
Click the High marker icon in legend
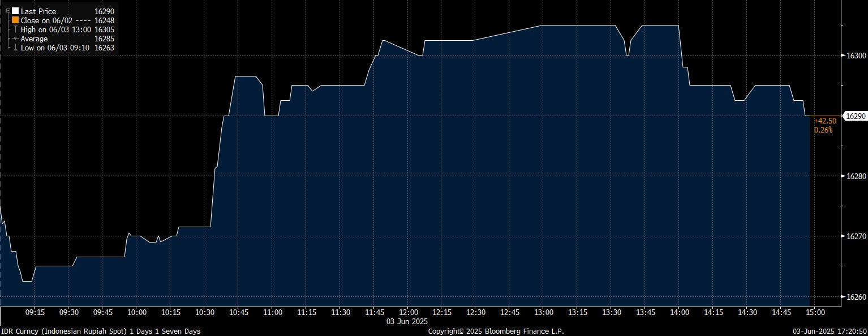[15, 29]
